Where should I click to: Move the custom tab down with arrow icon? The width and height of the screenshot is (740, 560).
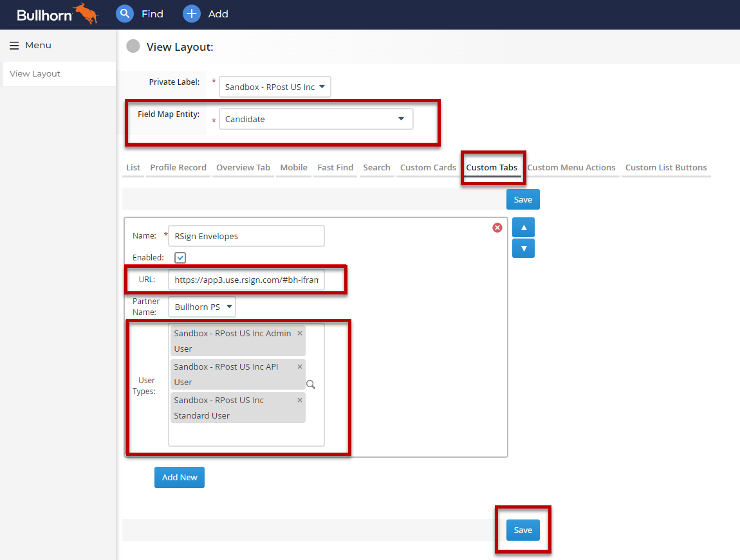click(x=523, y=248)
